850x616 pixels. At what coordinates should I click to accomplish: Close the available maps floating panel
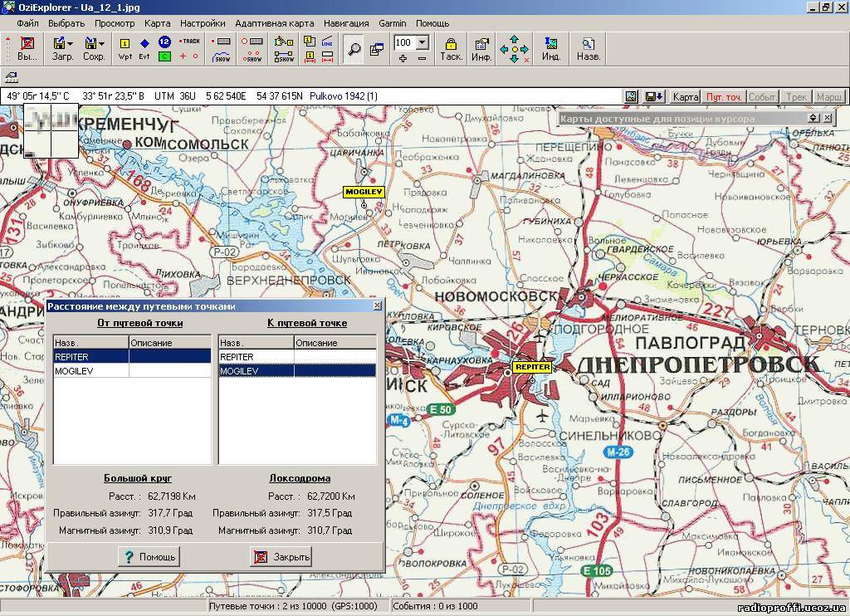[x=828, y=118]
